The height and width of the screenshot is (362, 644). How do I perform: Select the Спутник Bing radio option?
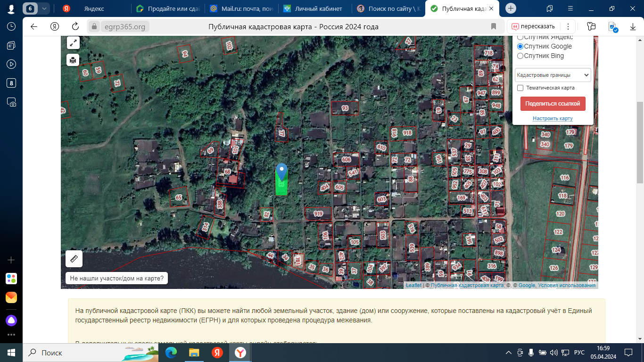(520, 56)
